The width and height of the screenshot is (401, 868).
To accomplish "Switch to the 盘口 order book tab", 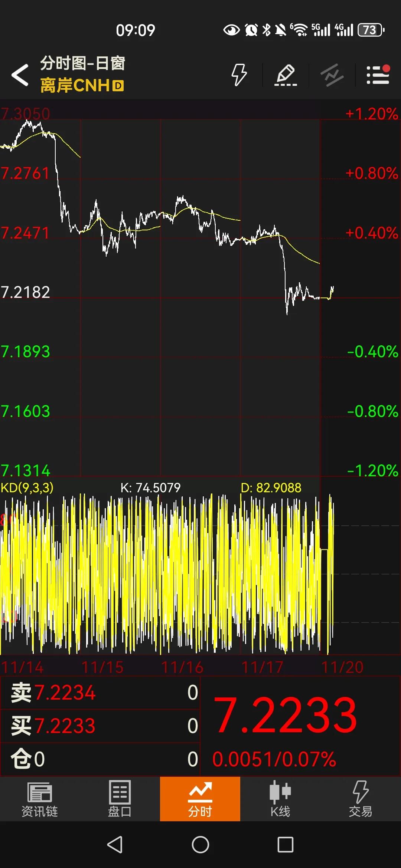I will [120, 799].
